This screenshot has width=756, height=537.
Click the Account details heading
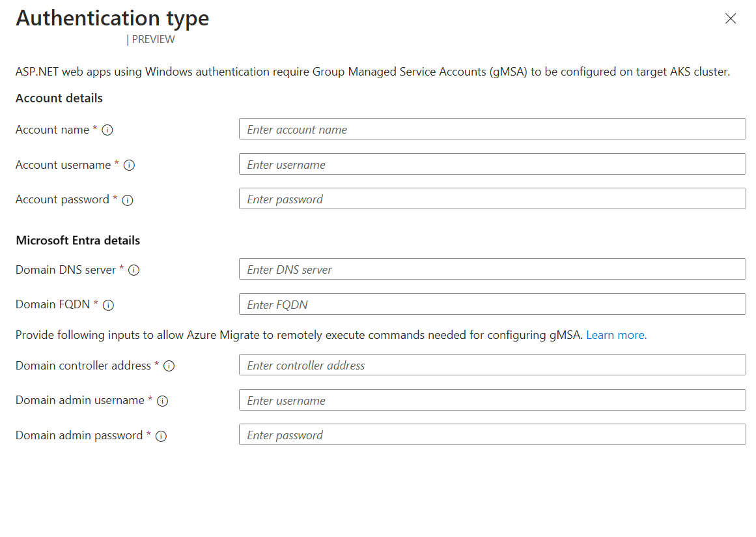tap(59, 98)
